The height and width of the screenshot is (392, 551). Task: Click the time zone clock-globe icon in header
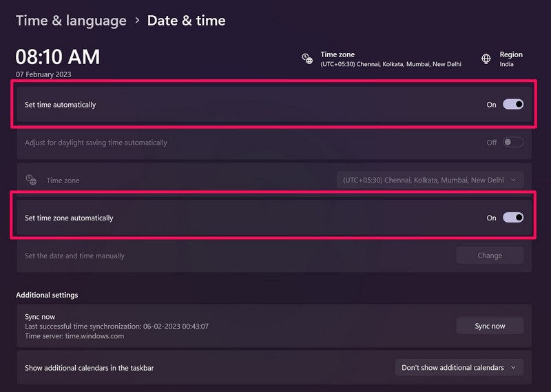pos(307,59)
